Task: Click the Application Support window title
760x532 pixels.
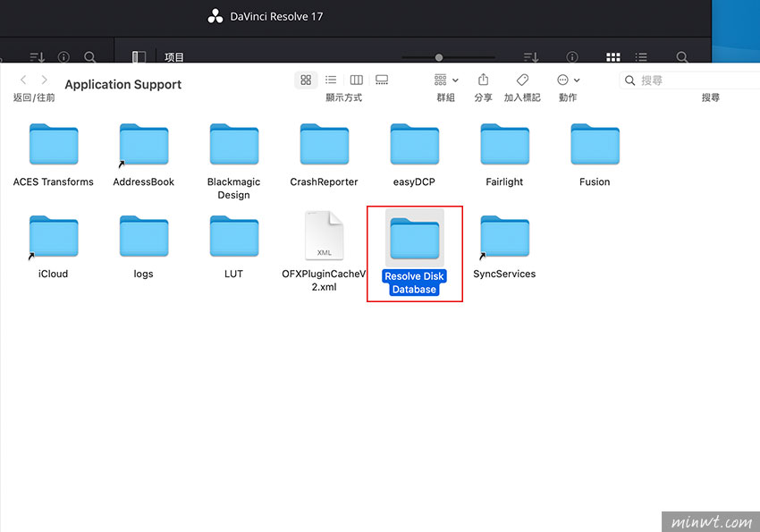Action: [x=123, y=84]
